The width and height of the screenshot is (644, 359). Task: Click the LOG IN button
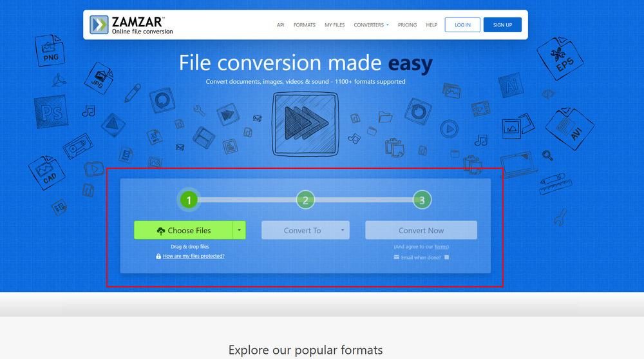pyautogui.click(x=462, y=25)
